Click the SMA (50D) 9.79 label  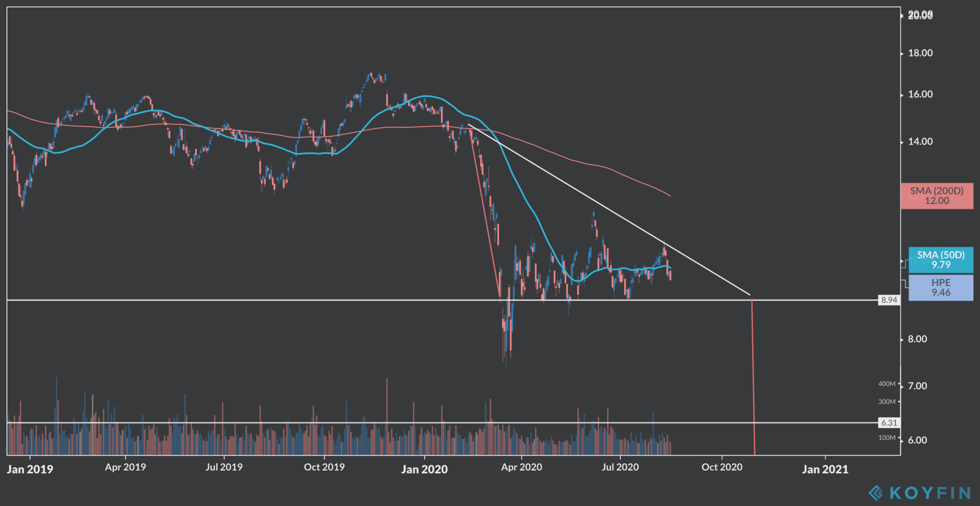(x=941, y=260)
